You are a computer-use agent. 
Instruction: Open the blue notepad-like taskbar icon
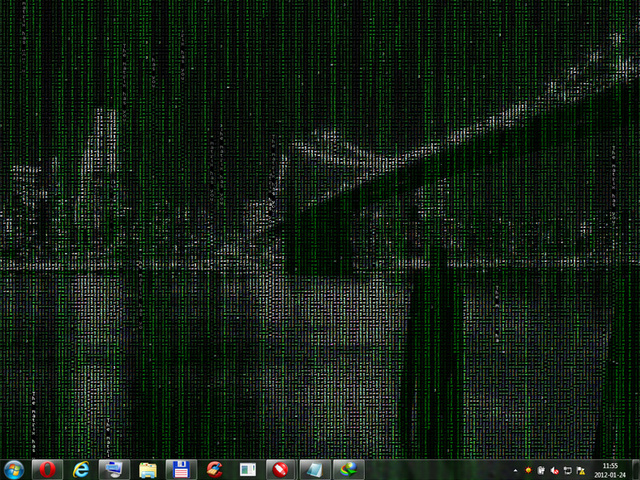click(x=315, y=469)
